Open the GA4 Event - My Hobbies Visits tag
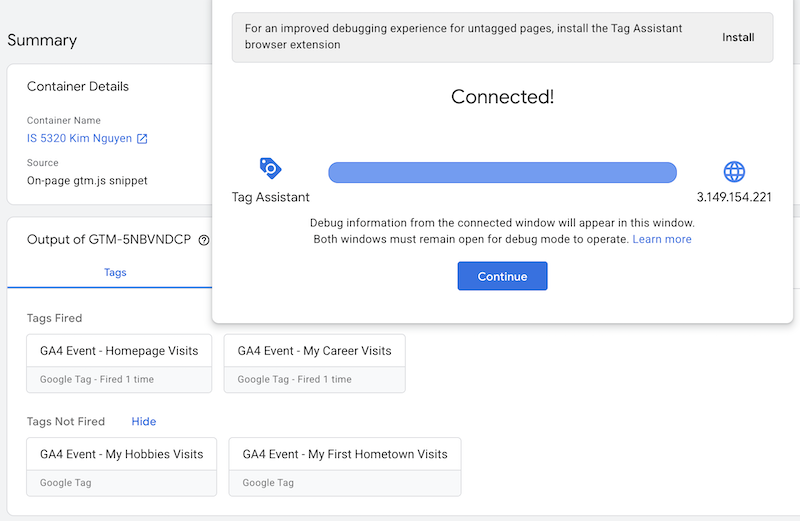The height and width of the screenshot is (521, 800). coord(121,454)
